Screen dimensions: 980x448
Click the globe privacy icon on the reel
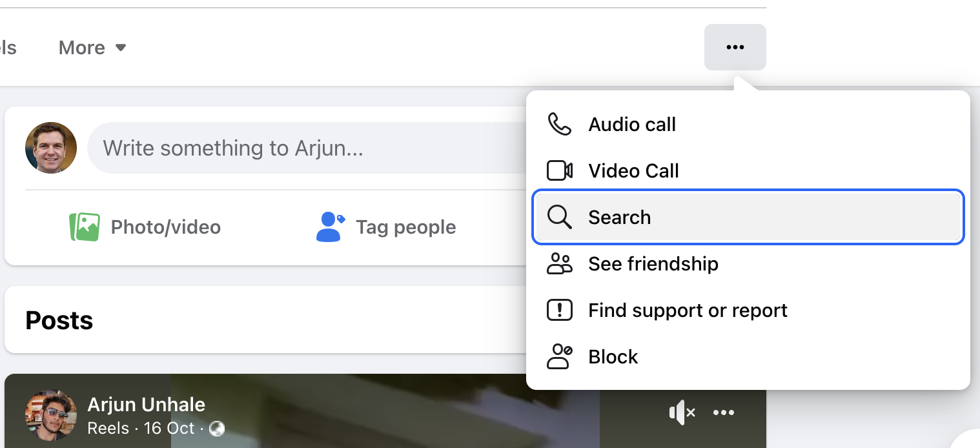point(216,428)
